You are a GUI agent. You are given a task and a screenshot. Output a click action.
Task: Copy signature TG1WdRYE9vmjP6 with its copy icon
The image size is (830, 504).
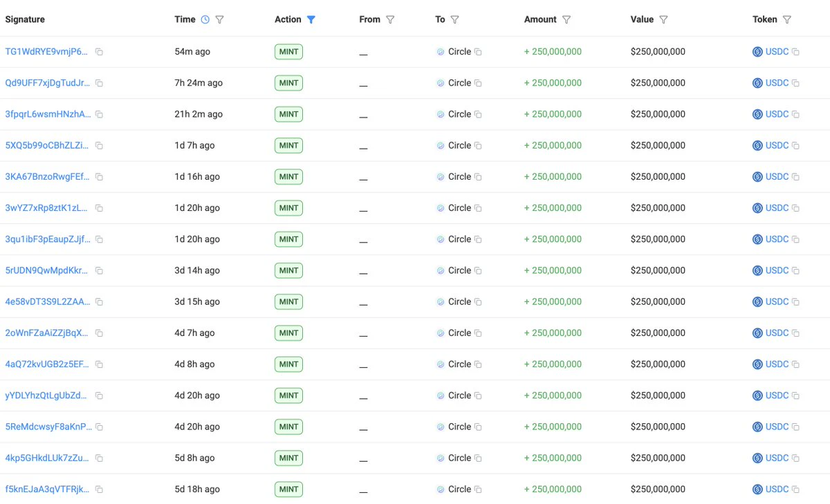coord(99,52)
